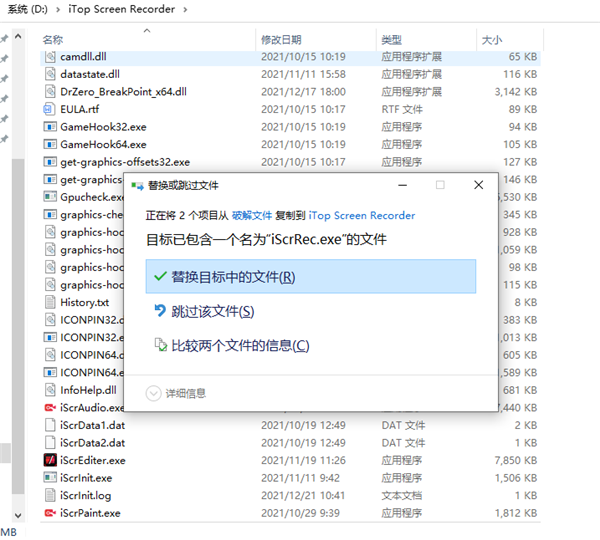
Task: Select the iScrInit.exe icon
Action: pos(50,478)
